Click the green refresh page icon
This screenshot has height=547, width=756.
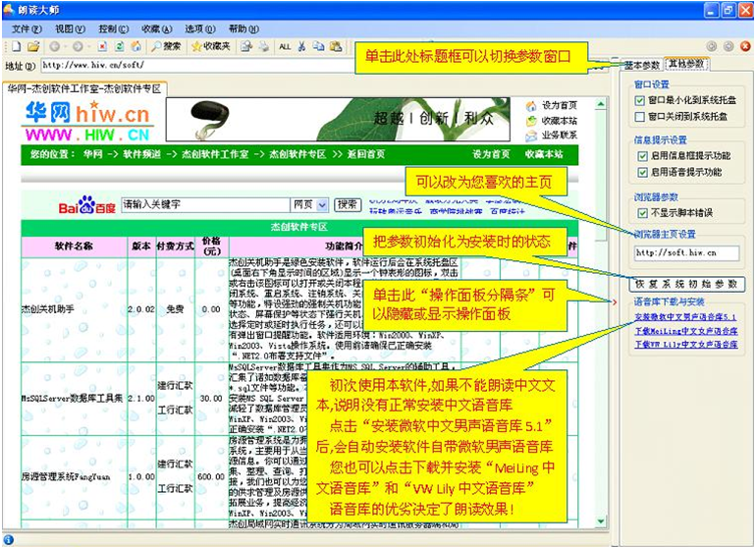tap(120, 46)
